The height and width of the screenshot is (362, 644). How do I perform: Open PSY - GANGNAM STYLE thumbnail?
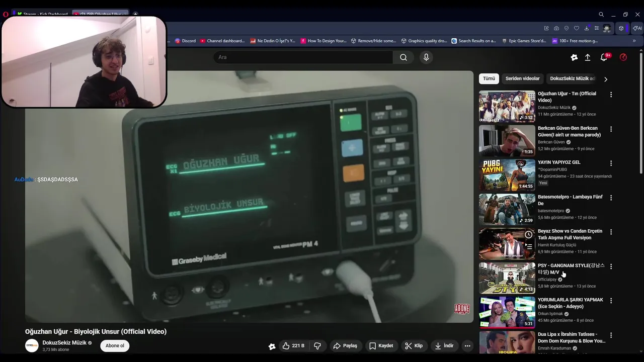[x=507, y=278]
